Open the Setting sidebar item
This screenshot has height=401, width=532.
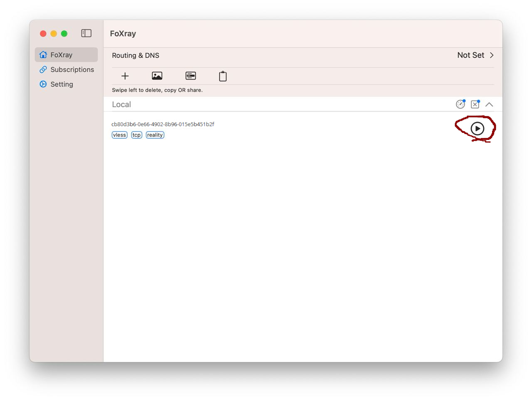[x=66, y=84]
